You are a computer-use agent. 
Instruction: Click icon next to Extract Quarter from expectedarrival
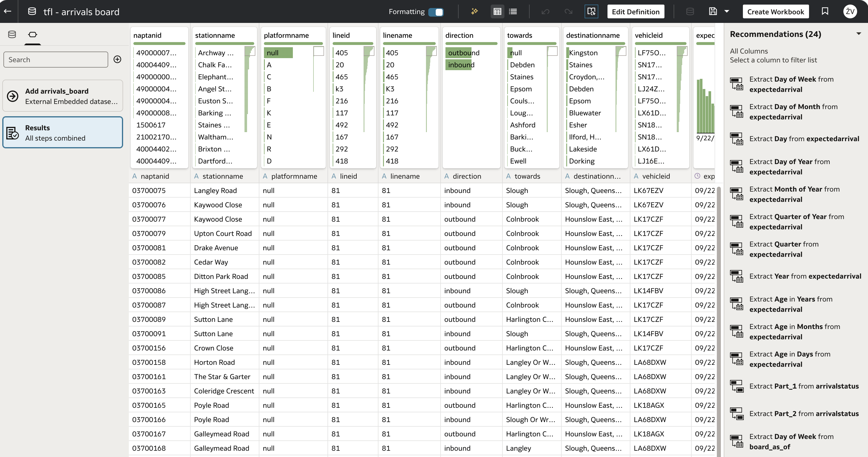coord(737,249)
